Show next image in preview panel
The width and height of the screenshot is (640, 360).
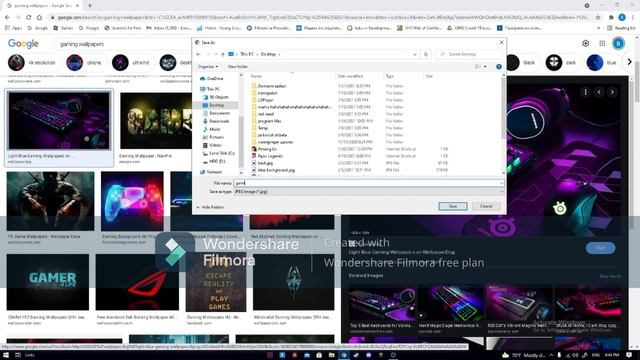click(x=612, y=92)
